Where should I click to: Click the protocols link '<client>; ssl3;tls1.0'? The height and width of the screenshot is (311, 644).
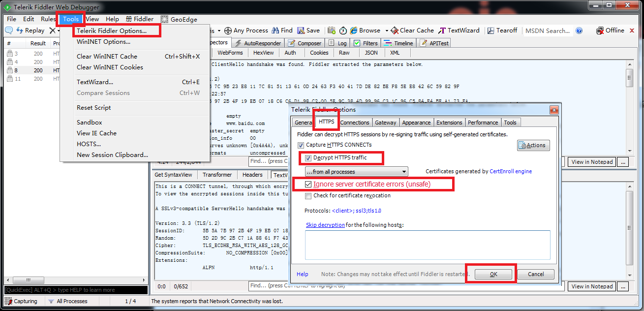[357, 211]
